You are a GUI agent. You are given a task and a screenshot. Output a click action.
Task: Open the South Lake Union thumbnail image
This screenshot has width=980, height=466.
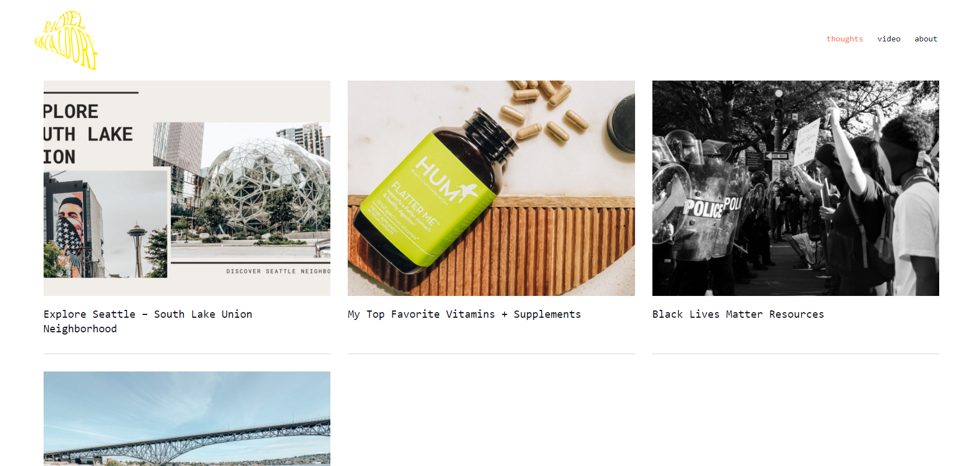point(187,188)
